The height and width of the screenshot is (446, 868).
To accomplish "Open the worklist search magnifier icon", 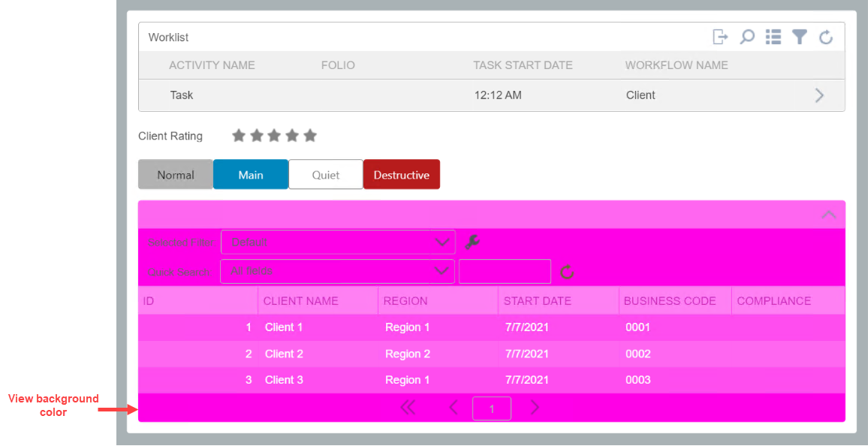I will (x=747, y=37).
